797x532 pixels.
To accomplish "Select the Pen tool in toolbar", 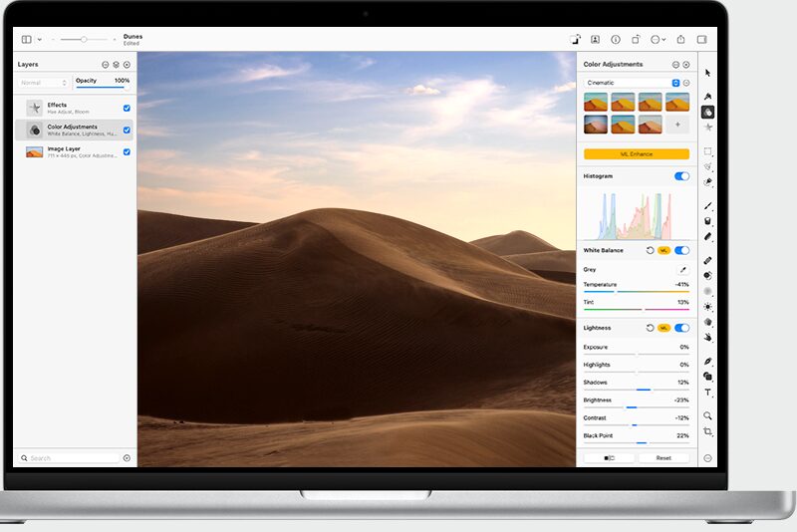I will (x=707, y=361).
